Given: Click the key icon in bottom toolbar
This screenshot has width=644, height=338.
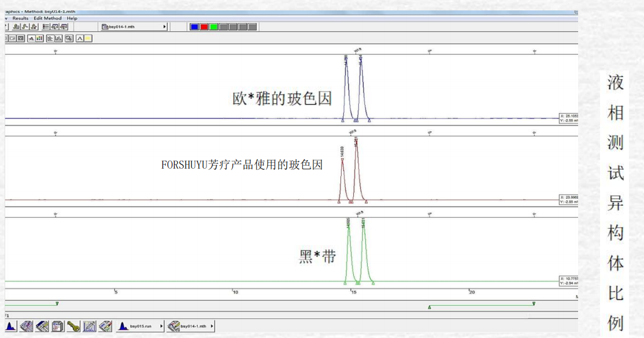Looking at the screenshot, I should click(x=73, y=326).
